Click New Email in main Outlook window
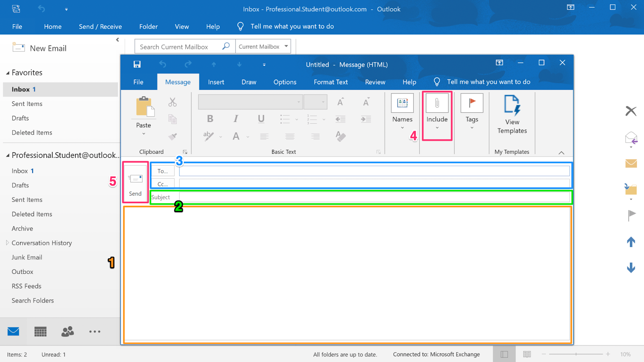Viewport: 644px width, 362px height. click(x=39, y=48)
